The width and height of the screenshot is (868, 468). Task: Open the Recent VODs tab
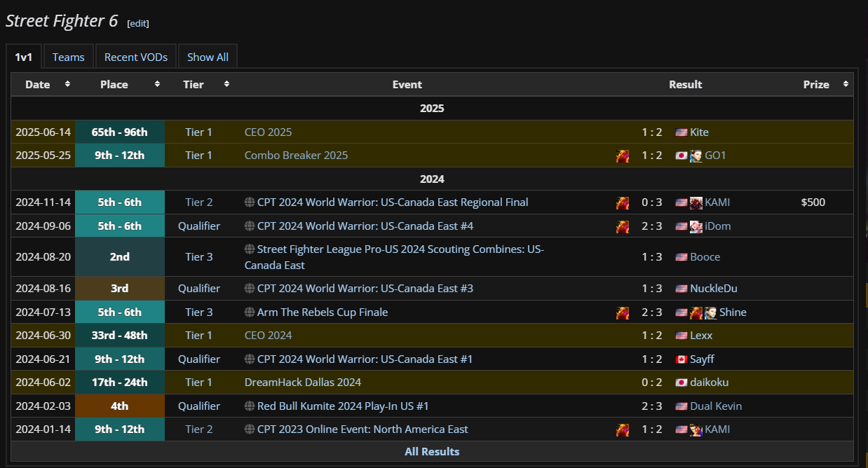(x=136, y=57)
